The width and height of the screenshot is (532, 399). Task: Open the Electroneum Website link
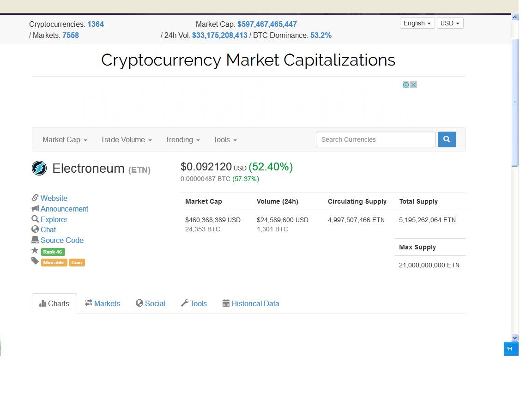point(54,198)
